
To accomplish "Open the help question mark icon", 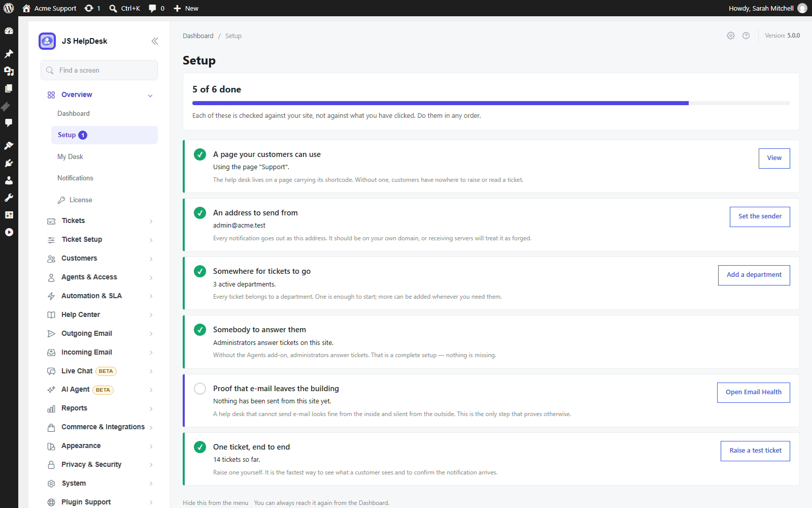I will (x=746, y=36).
